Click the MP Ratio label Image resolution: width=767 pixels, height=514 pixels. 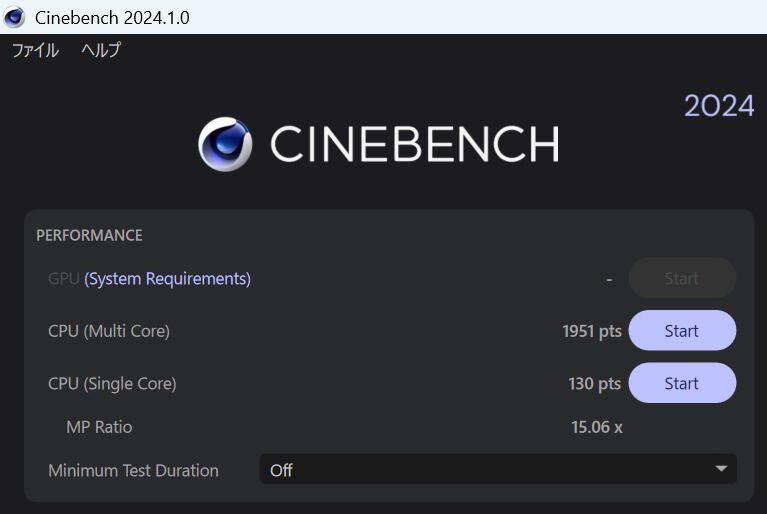pos(99,427)
